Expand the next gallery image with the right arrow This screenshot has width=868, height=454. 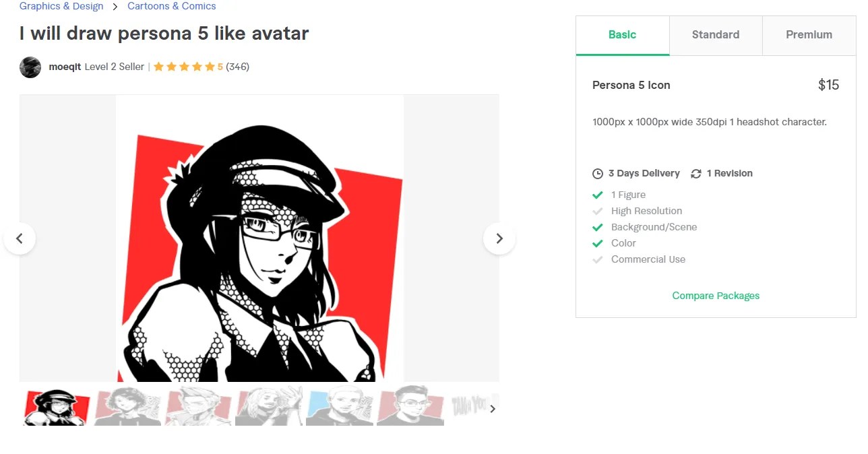[x=499, y=238]
